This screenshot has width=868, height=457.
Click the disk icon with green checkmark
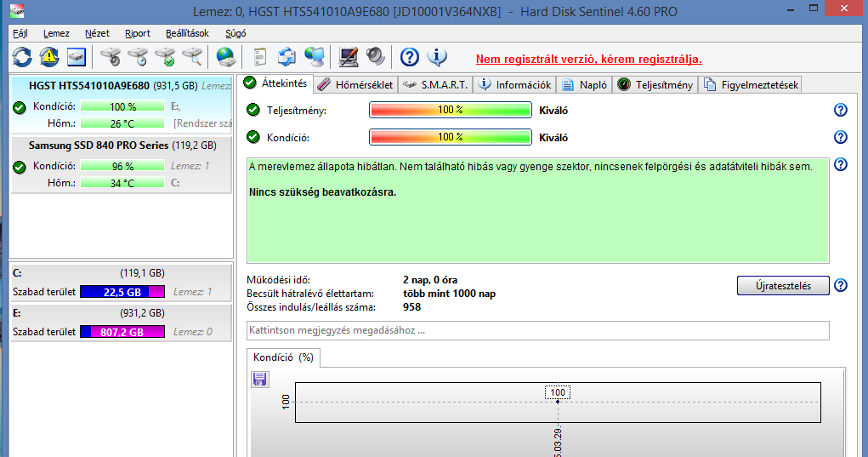pos(165,56)
